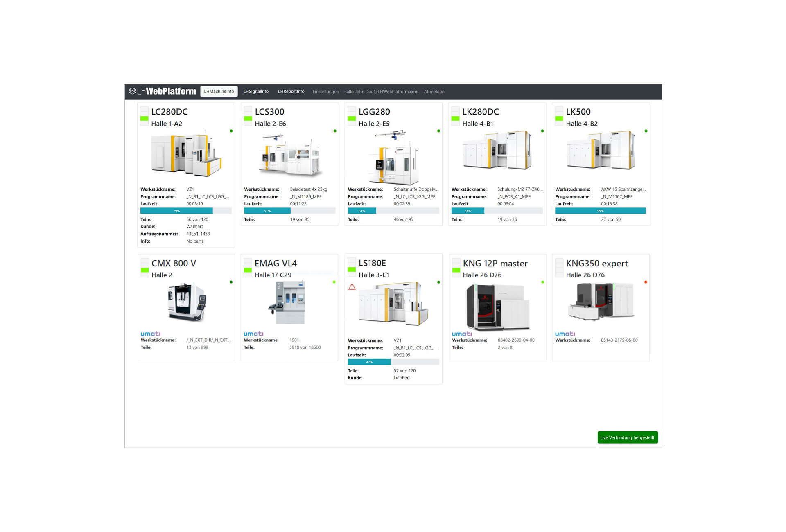The width and height of the screenshot is (786, 532).
Task: Click the umati logo on EMAG VL4 card
Action: (x=253, y=334)
